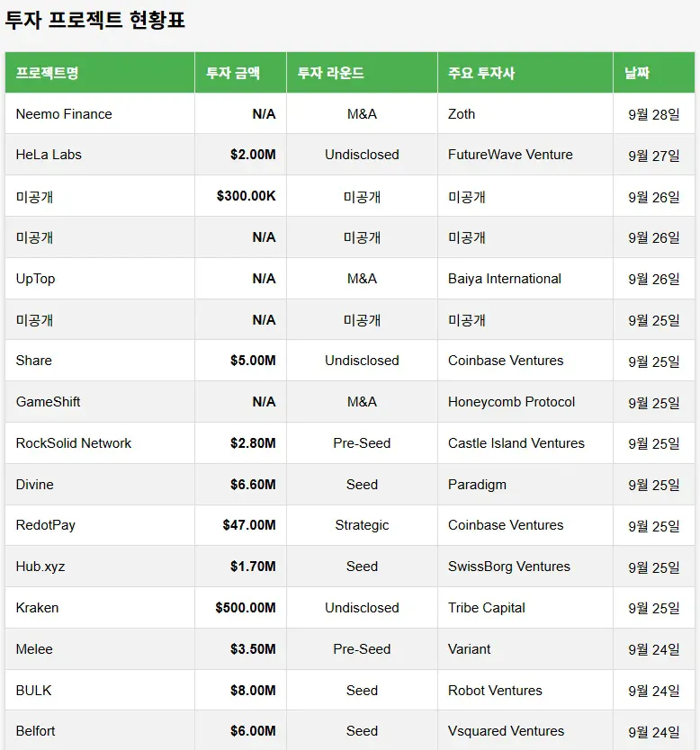Click SwissBorg Ventures investor name
Image resolution: width=700 pixels, height=750 pixels.
(x=509, y=567)
